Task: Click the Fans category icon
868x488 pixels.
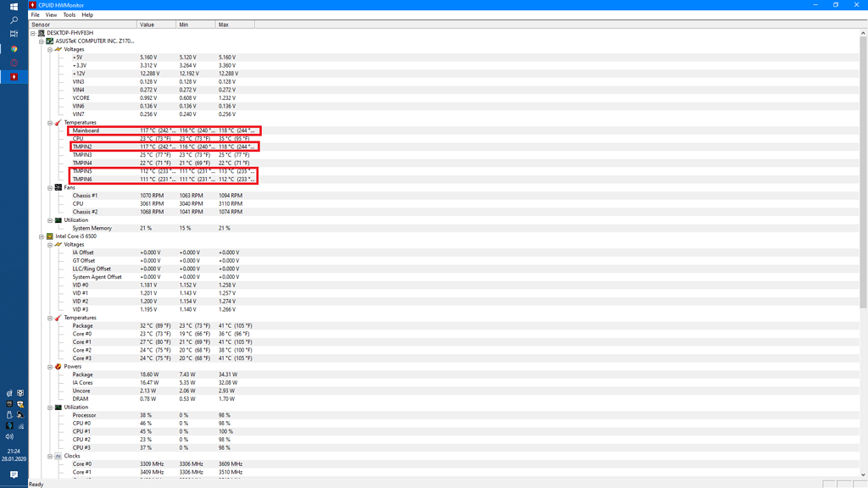Action: pos(58,187)
